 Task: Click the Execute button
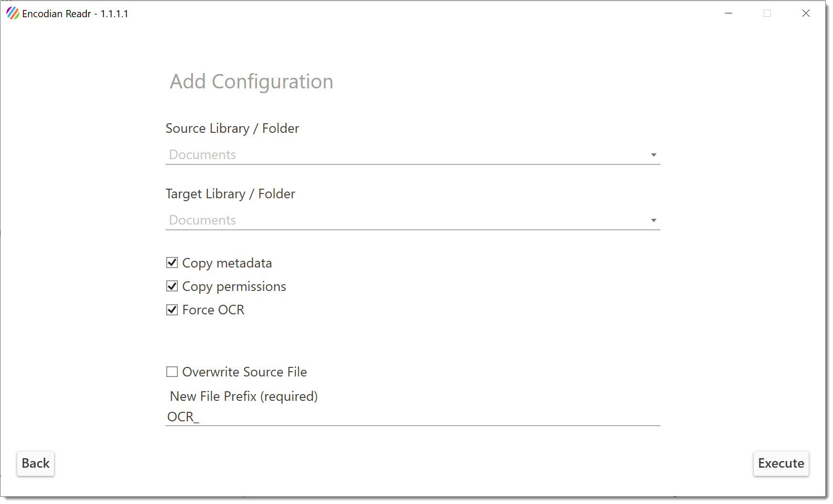coord(781,463)
